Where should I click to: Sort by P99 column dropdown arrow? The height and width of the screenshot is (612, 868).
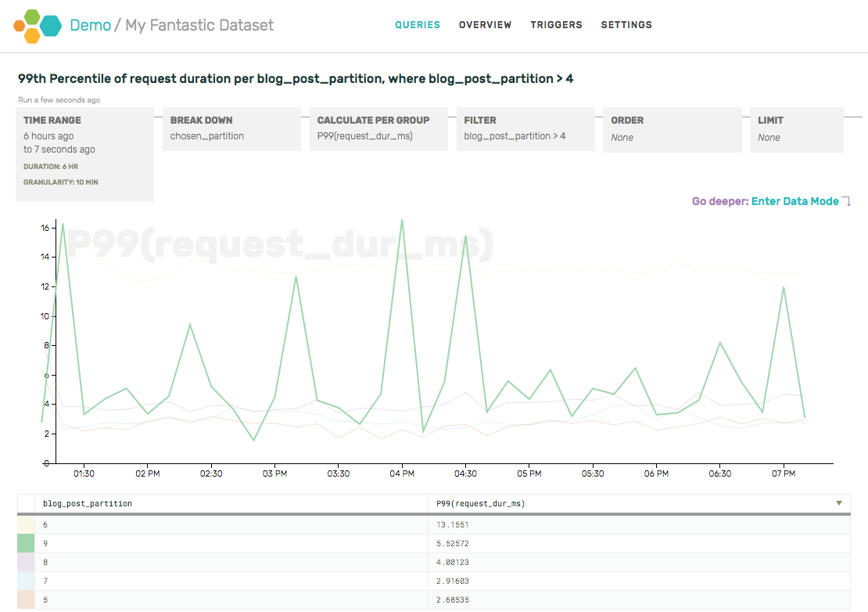tap(839, 503)
